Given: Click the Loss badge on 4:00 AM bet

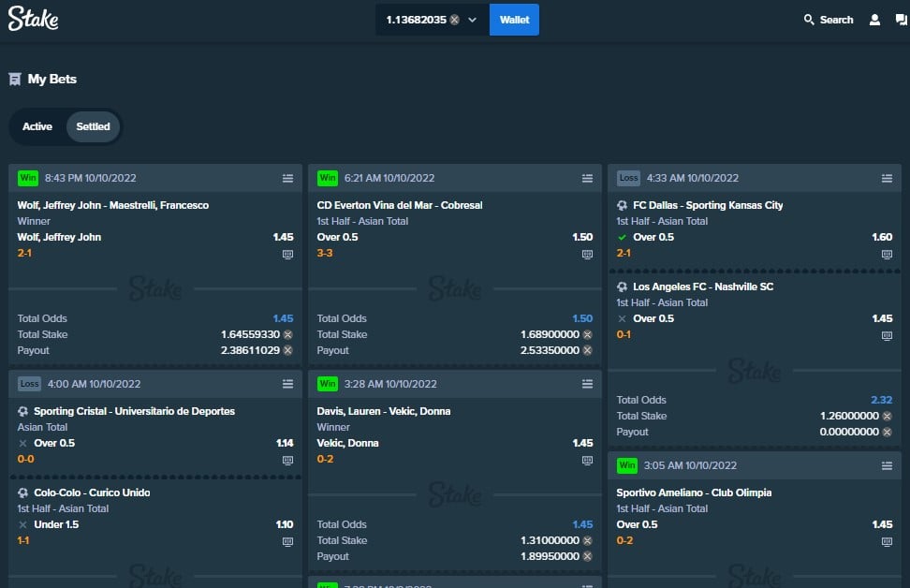Looking at the screenshot, I should pos(30,384).
